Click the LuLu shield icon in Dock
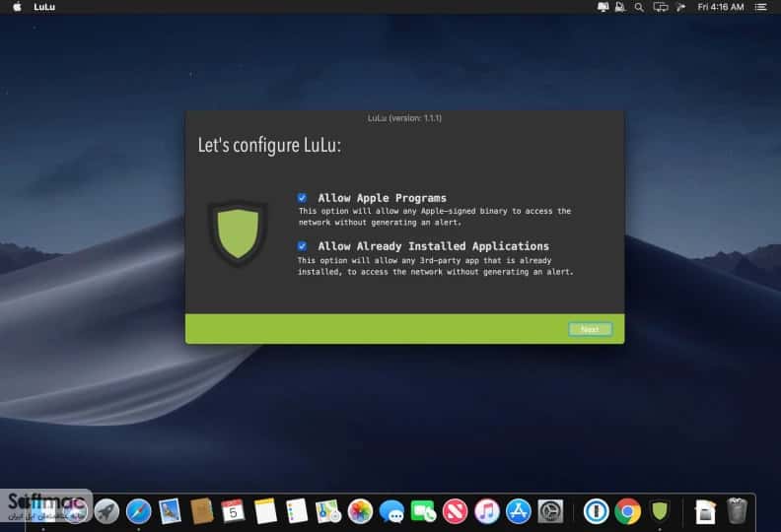 tap(660, 511)
